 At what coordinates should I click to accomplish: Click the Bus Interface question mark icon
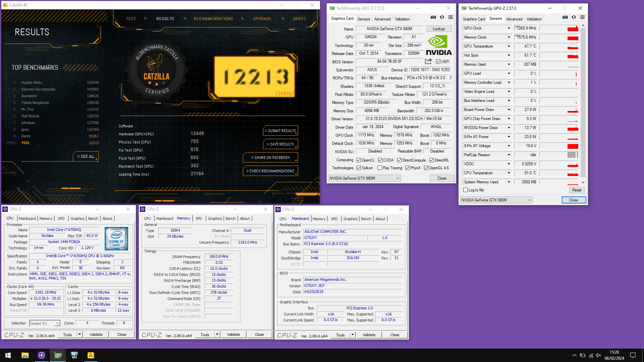(x=450, y=78)
